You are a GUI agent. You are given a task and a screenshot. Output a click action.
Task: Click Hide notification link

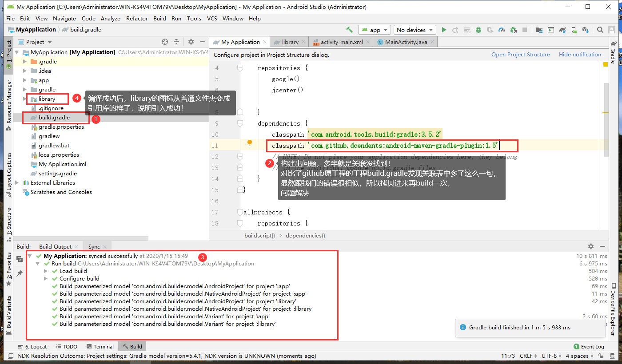point(580,55)
